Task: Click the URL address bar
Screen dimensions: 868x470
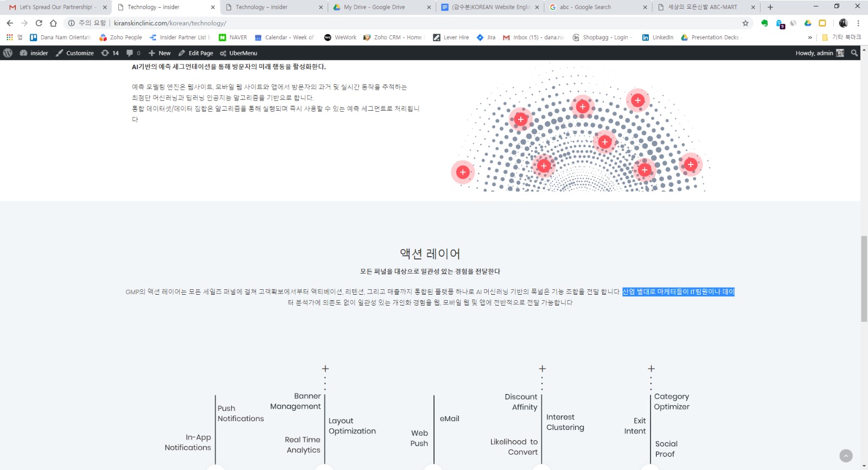Action: click(x=380, y=23)
